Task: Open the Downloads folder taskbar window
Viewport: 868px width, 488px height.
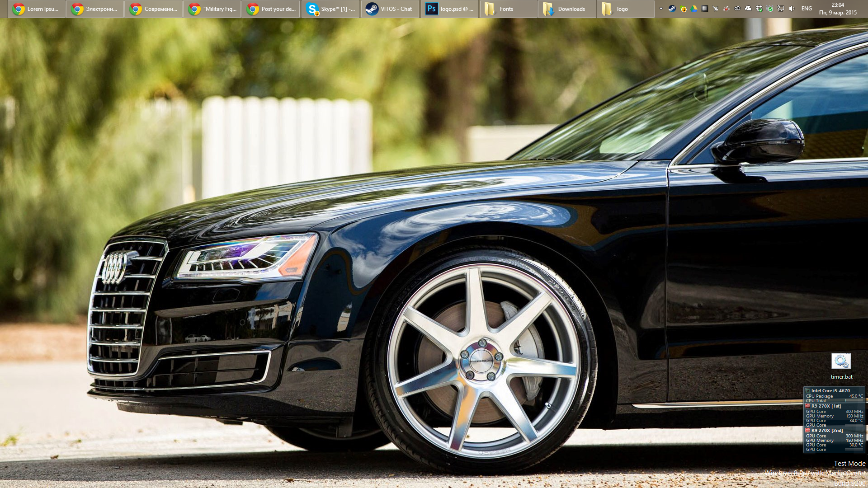Action: [567, 9]
